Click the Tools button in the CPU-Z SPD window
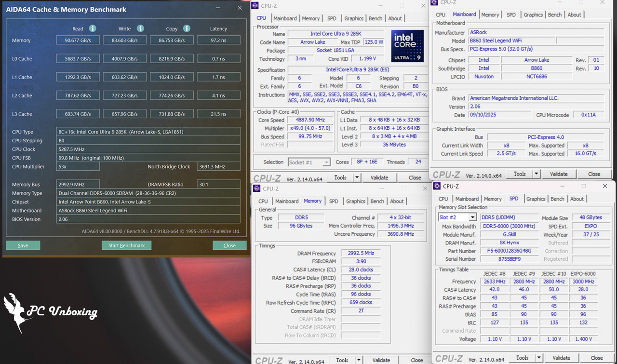 click(523, 358)
